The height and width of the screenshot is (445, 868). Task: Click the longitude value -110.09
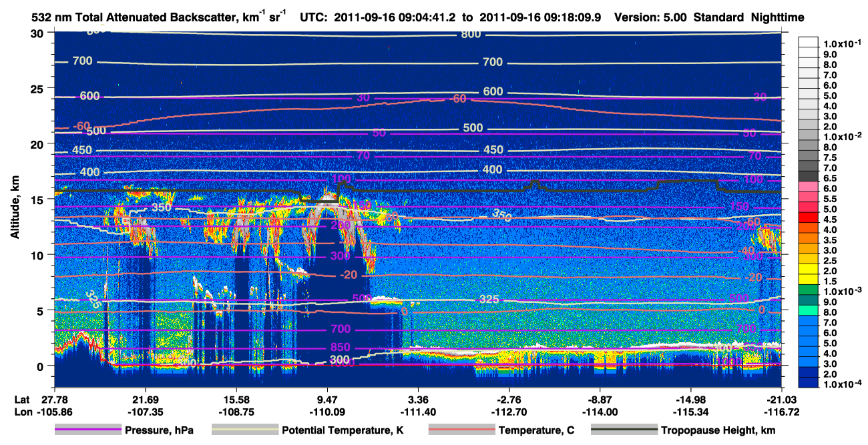pyautogui.click(x=327, y=411)
